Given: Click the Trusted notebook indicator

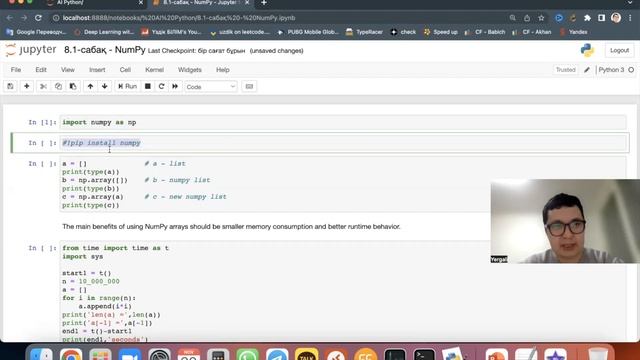Looking at the screenshot, I should 565,70.
